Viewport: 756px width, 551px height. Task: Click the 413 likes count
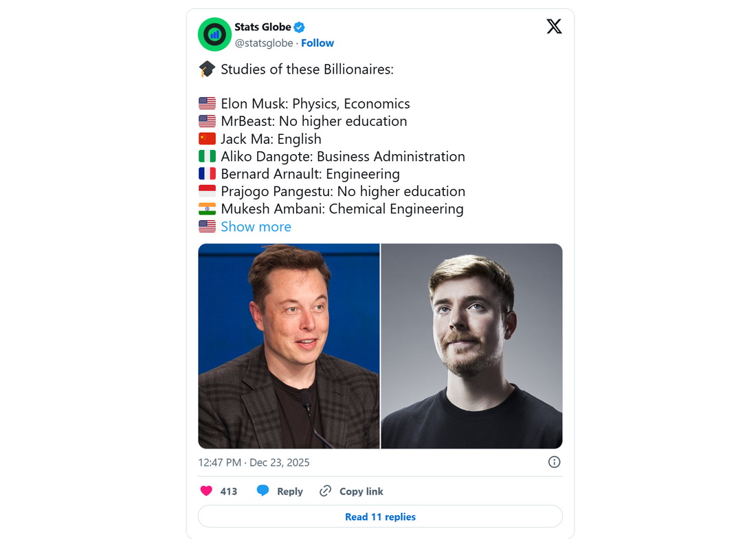[227, 490]
